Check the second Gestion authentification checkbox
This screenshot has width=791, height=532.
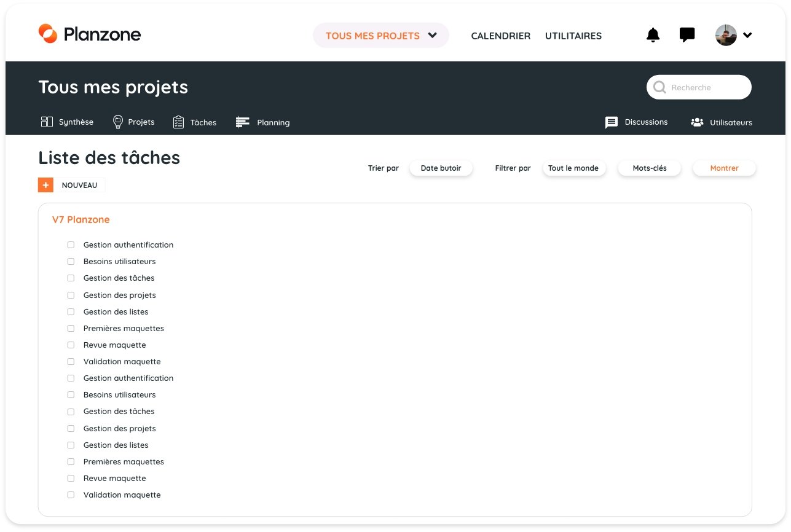(x=71, y=378)
